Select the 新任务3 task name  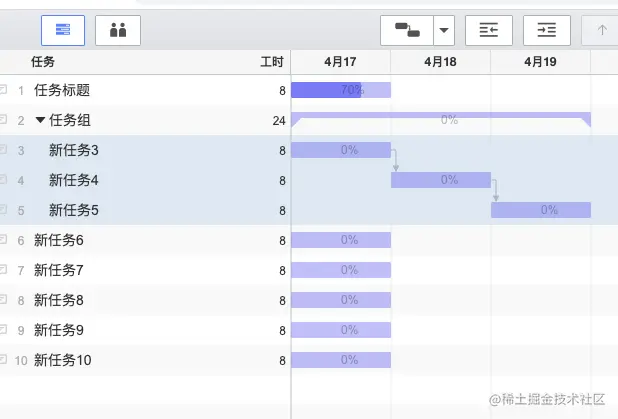point(74,150)
